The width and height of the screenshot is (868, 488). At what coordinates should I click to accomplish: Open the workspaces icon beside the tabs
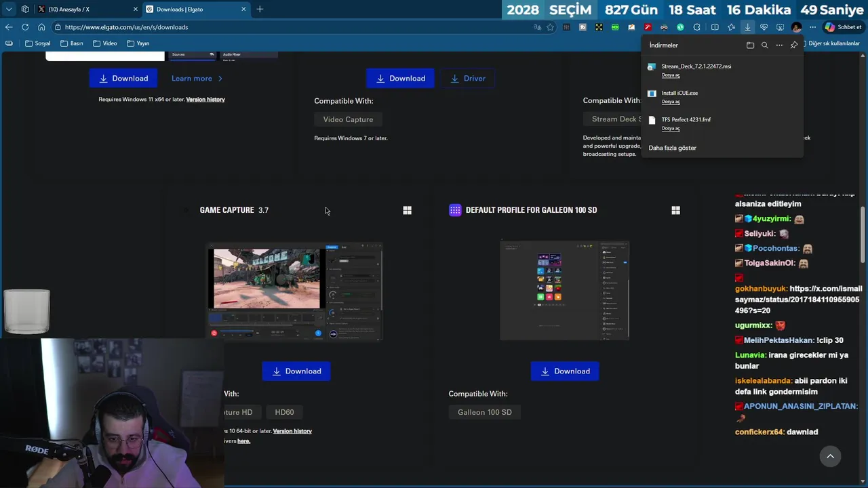[25, 9]
